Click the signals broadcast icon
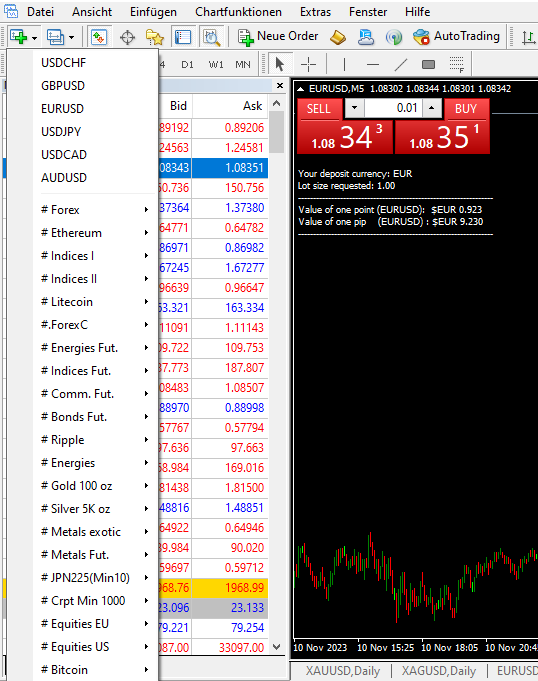 point(394,37)
